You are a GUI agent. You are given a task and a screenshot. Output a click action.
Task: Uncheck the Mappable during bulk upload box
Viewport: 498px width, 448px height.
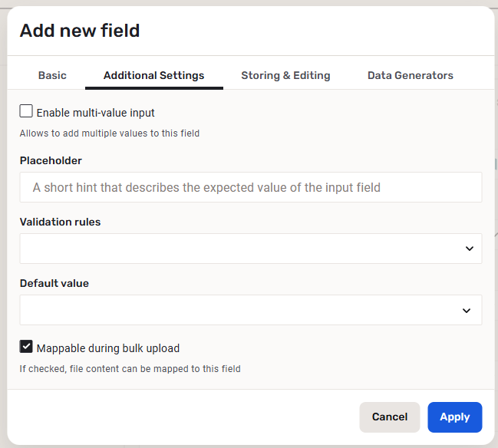coord(26,347)
